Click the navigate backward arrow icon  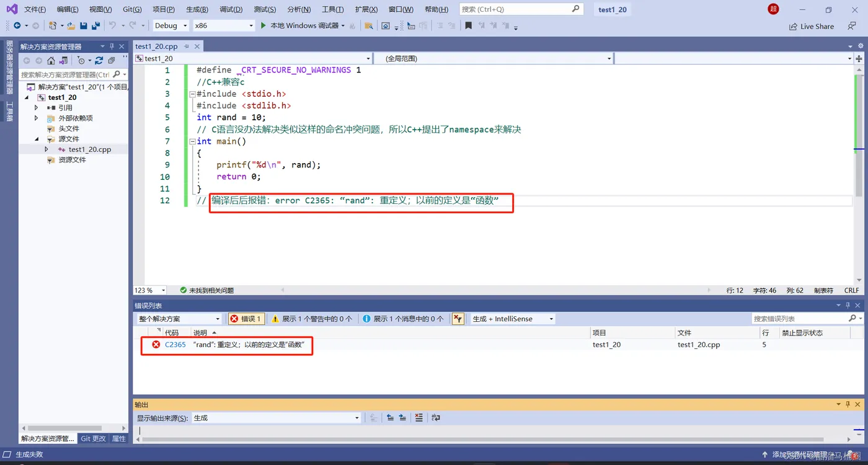click(x=17, y=25)
